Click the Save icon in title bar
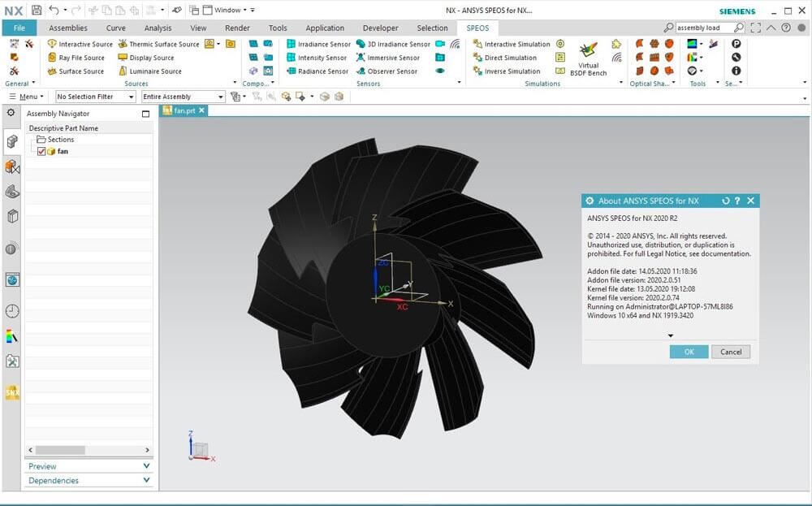Image resolution: width=812 pixels, height=506 pixels. tap(37, 10)
